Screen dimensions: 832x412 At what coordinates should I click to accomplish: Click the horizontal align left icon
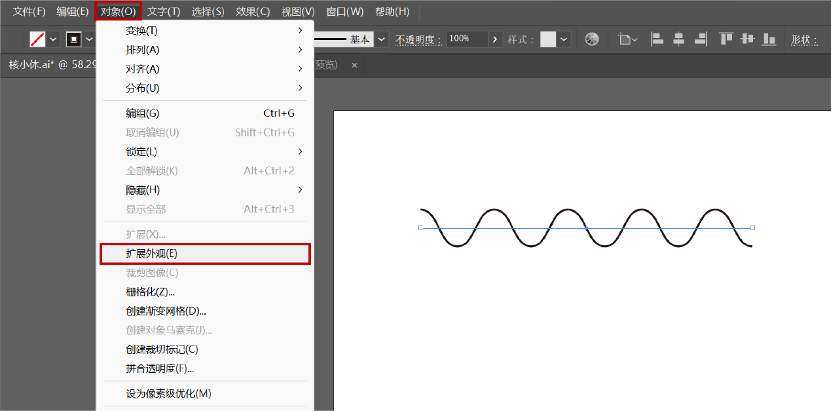tap(658, 39)
